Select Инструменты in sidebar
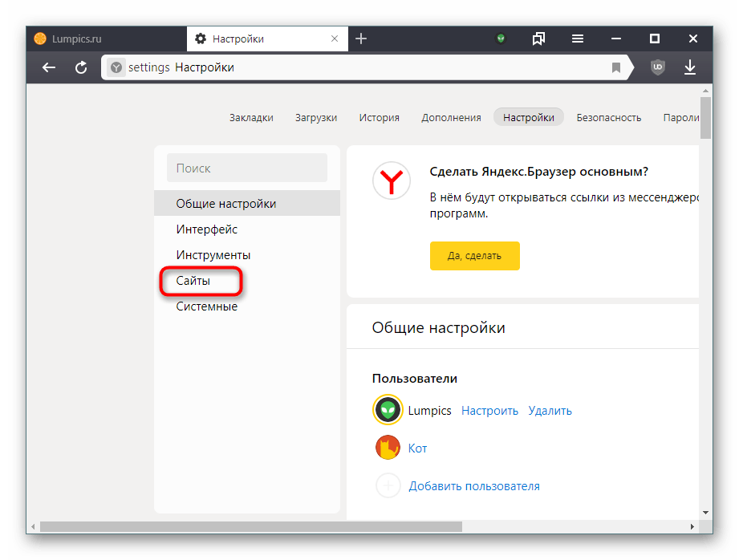The width and height of the screenshot is (739, 560). tap(247, 255)
